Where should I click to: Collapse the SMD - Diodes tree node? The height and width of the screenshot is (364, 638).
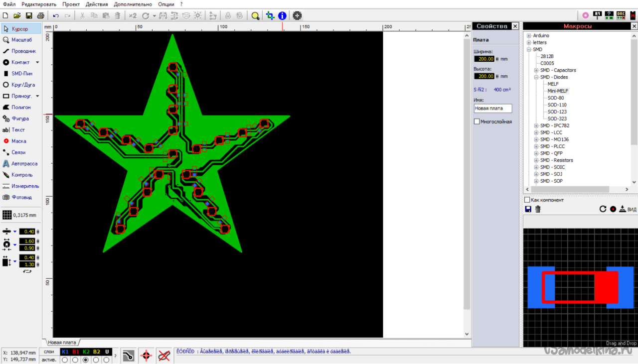point(536,77)
